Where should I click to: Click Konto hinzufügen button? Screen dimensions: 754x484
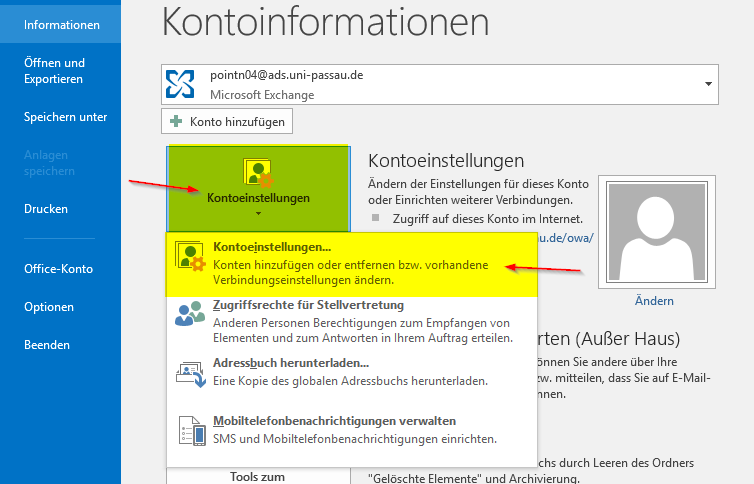(226, 122)
